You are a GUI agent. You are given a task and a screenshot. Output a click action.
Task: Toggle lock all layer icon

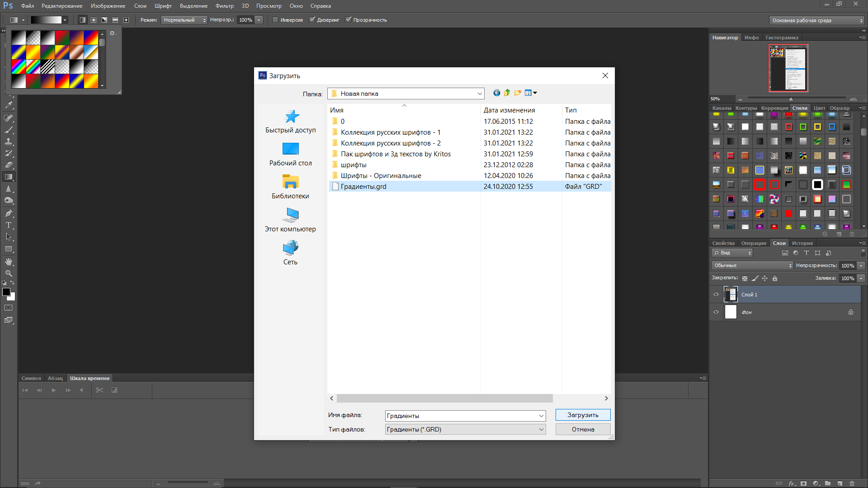point(775,278)
